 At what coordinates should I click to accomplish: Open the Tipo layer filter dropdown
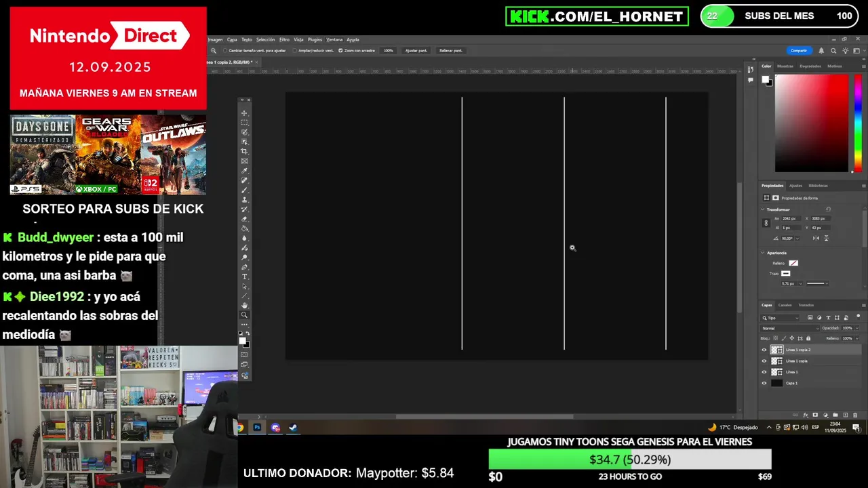pos(780,318)
